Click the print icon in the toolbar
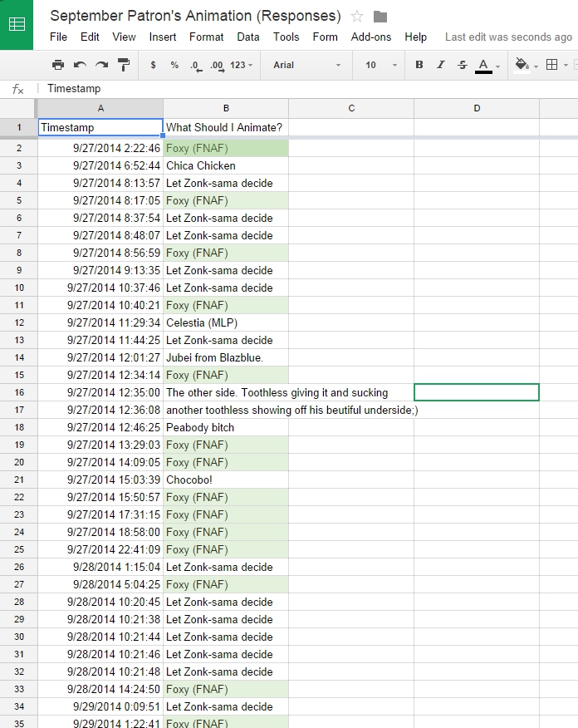The image size is (578, 728). (57, 65)
